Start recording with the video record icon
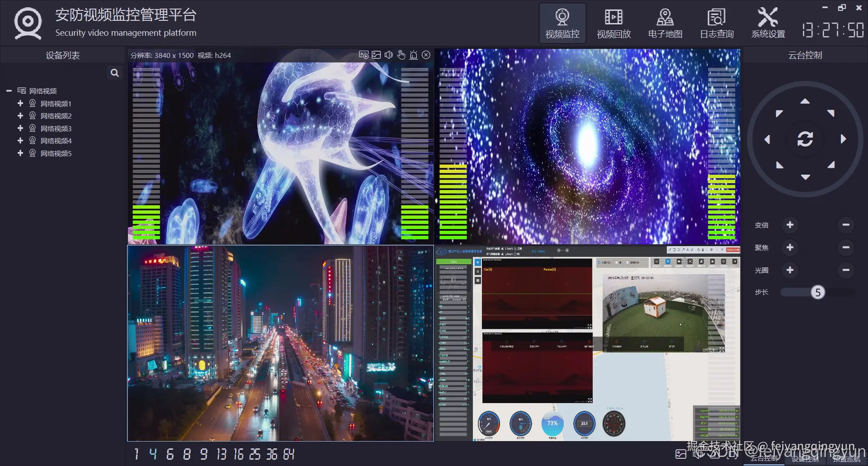Screen dimensions: 868x466 (x=363, y=55)
